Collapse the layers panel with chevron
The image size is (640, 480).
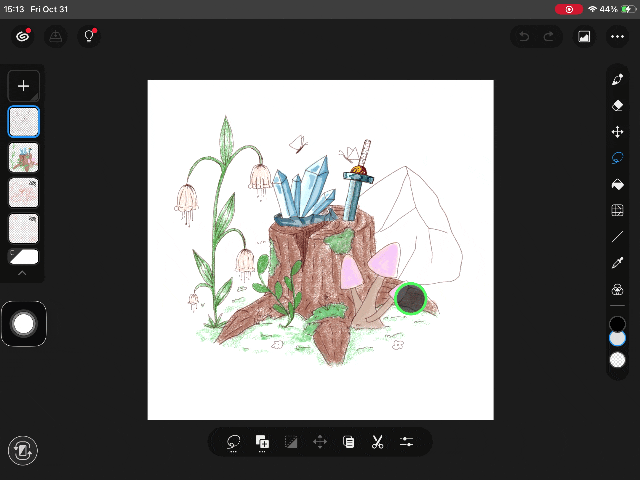[22, 273]
